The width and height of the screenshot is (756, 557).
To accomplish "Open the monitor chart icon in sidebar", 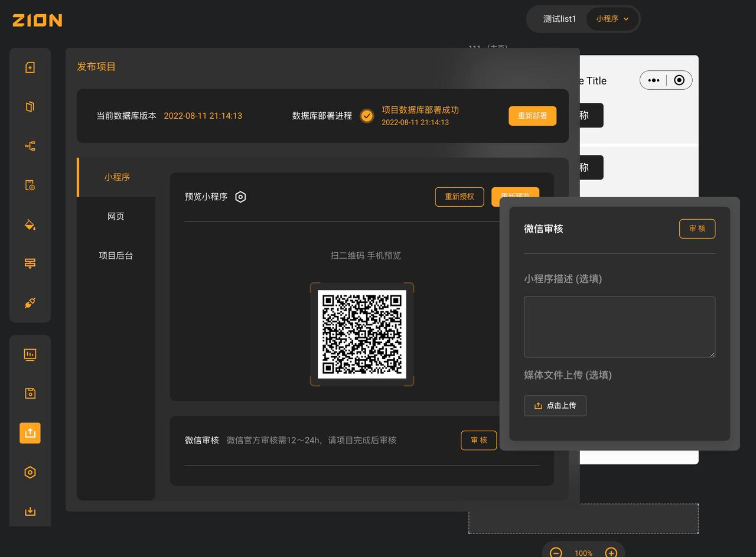I will [30, 354].
